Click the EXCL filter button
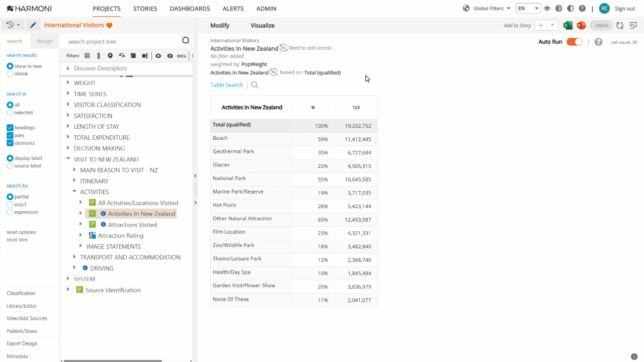 [x=182, y=56]
